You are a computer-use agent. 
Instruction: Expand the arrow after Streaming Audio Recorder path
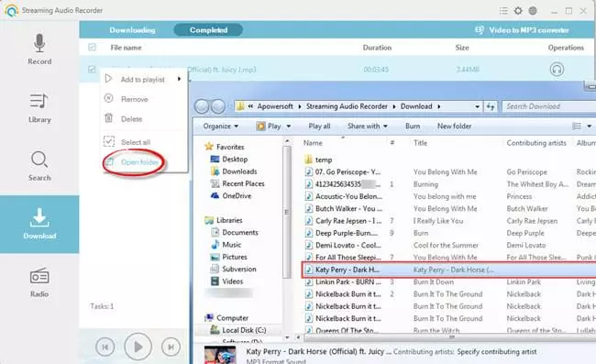pos(393,106)
